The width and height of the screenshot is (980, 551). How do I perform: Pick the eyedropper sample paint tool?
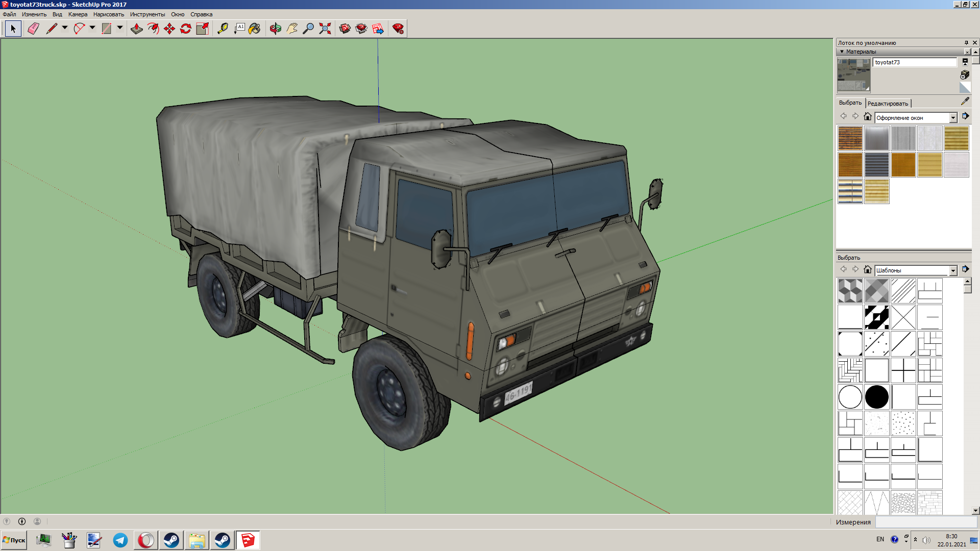965,102
